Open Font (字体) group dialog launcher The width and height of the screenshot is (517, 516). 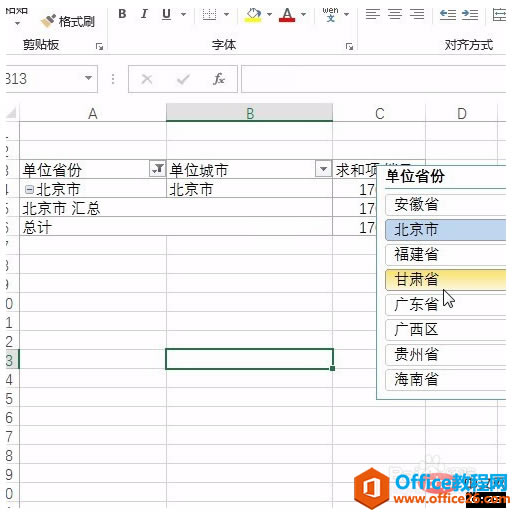(349, 46)
